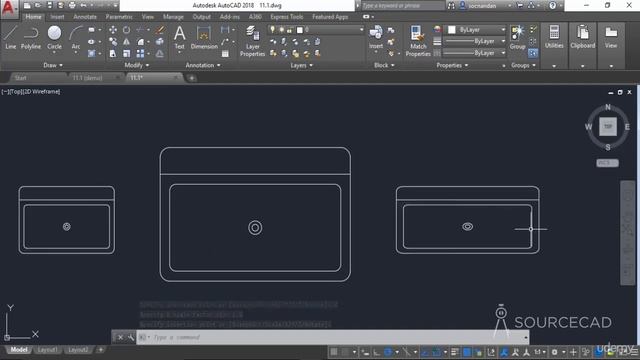
Task: Open the Express Tools ribbon tab
Action: (287, 17)
